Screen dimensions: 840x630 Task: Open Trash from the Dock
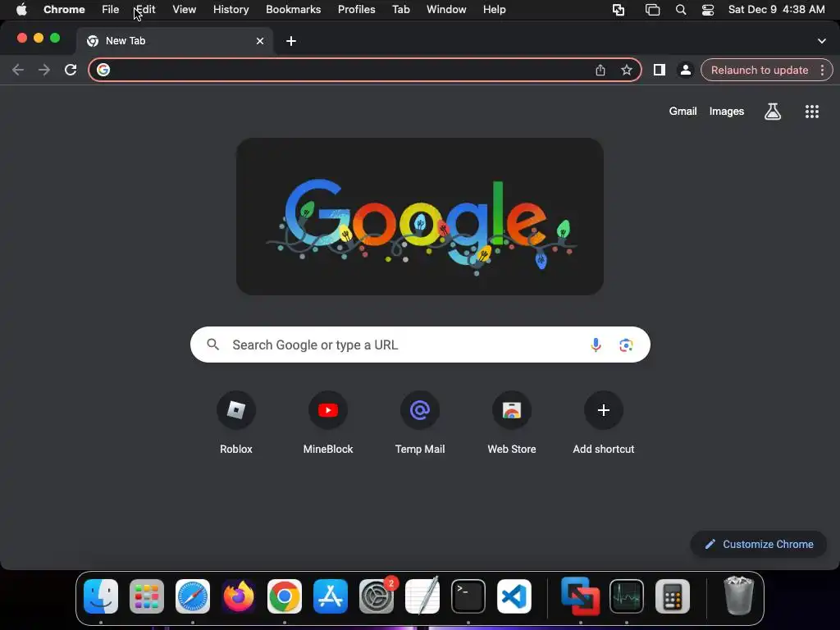(739, 596)
